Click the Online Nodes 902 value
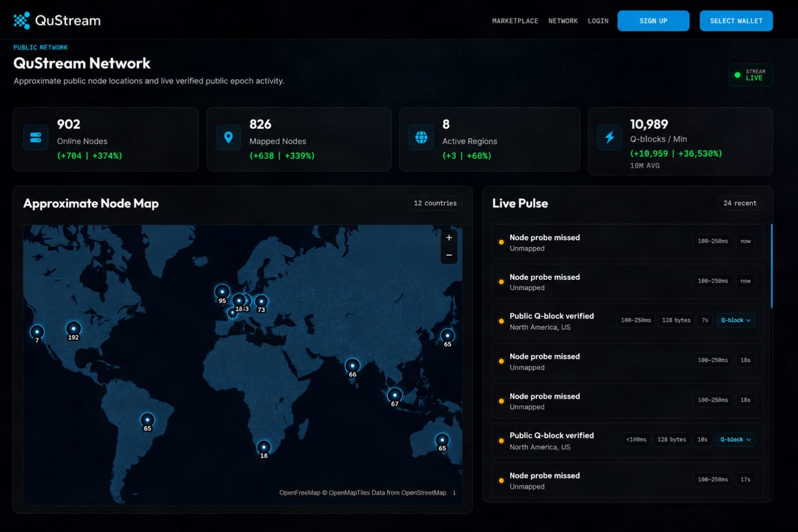This screenshot has height=532, width=798. (x=68, y=124)
